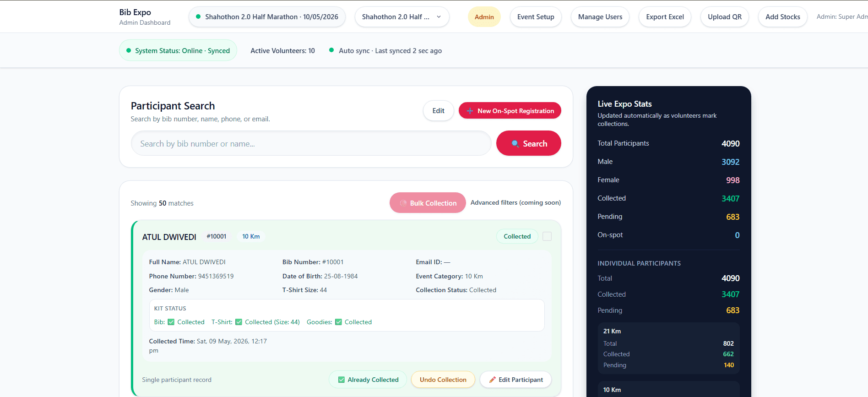Click the green dot in System Status badge
Screen dimensions: 868x397
(129, 51)
